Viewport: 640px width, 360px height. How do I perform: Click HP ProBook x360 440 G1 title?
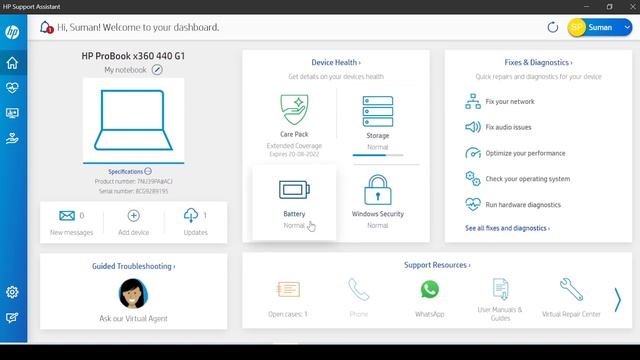[133, 56]
